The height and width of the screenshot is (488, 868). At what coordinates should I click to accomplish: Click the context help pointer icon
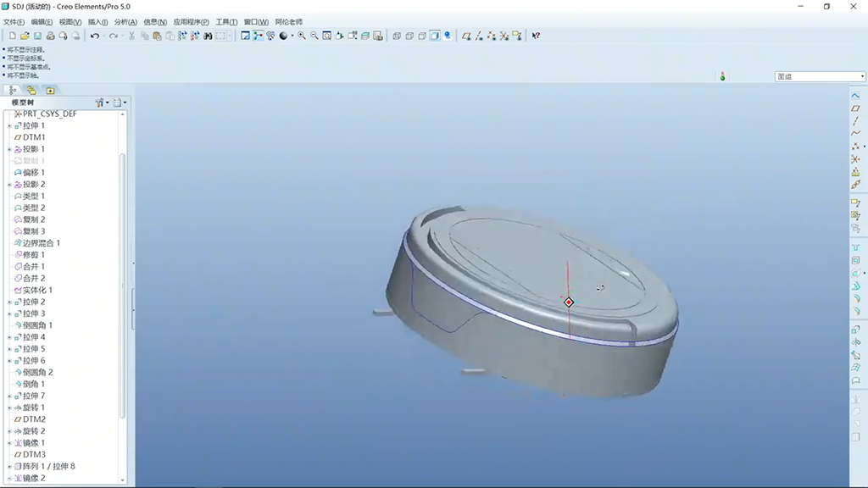point(536,36)
